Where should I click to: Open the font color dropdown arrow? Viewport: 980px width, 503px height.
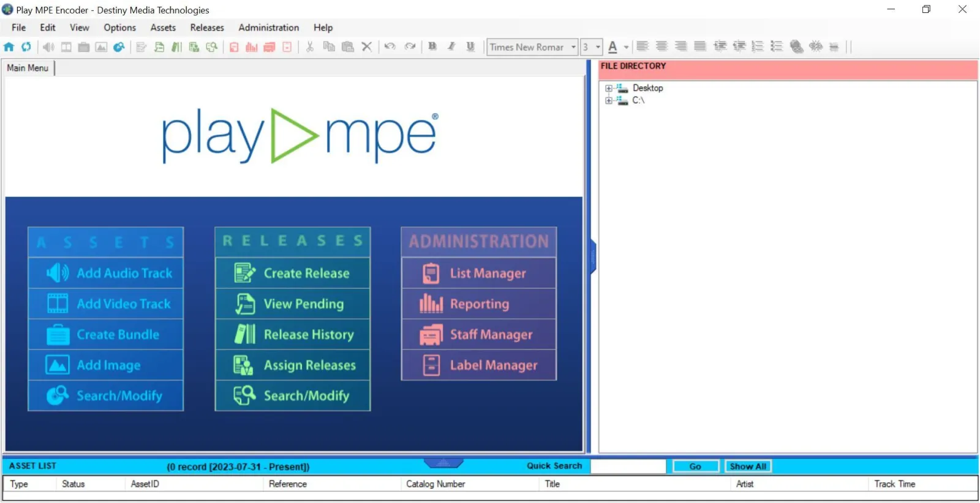click(626, 47)
